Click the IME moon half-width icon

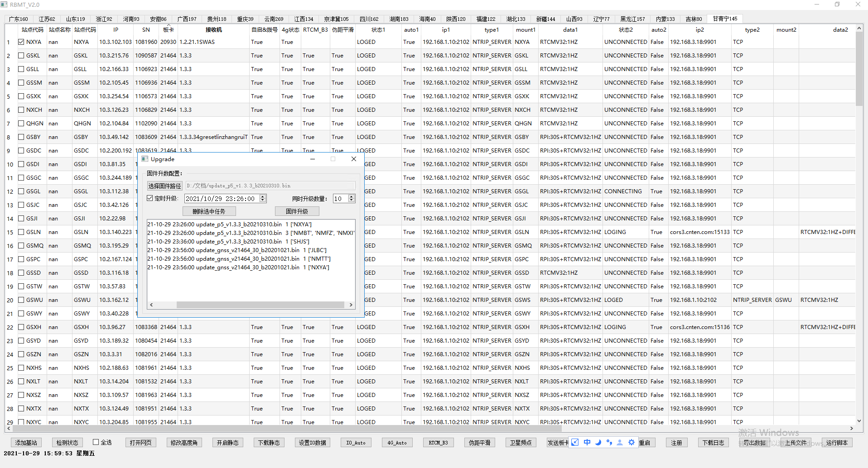pos(598,442)
